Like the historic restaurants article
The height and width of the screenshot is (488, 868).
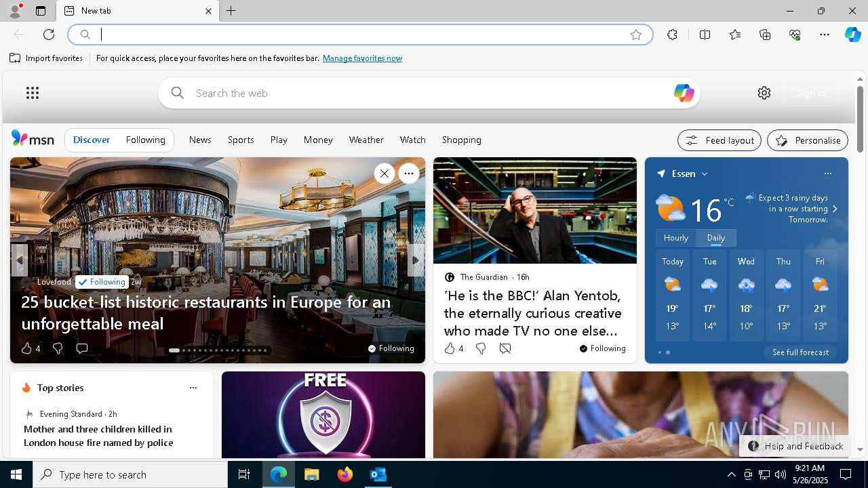click(x=31, y=348)
